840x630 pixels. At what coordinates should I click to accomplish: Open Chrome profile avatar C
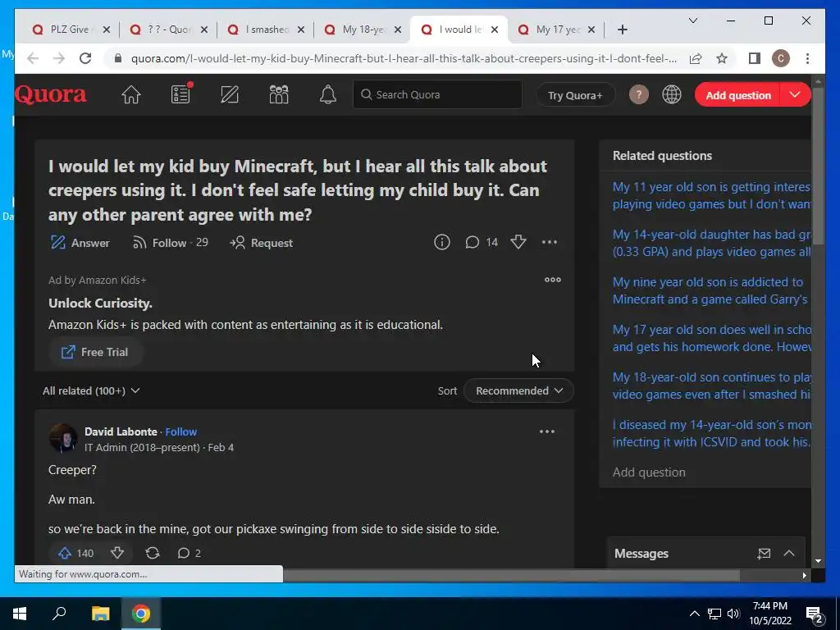[x=781, y=58]
